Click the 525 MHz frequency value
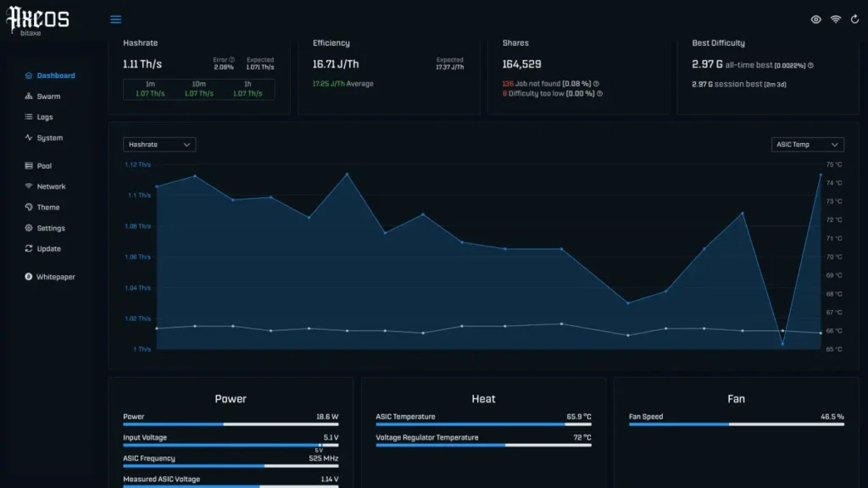Image resolution: width=868 pixels, height=488 pixels. tap(323, 458)
